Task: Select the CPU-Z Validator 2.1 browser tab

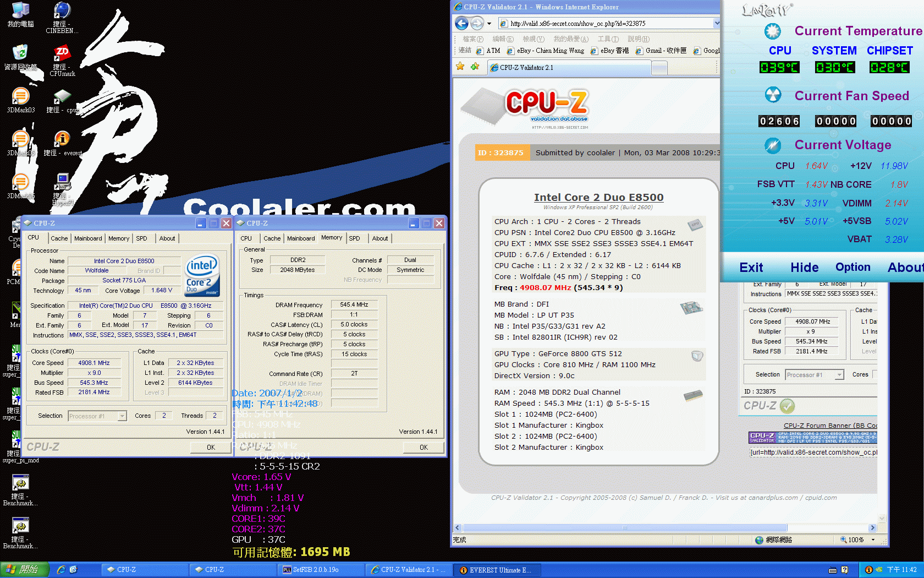Action: 569,68
